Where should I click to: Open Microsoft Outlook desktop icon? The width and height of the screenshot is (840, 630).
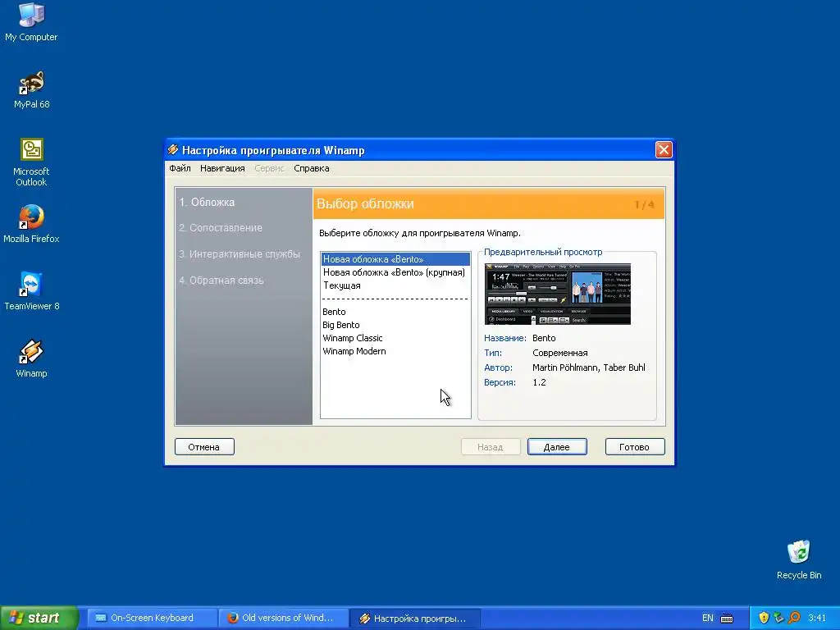click(31, 162)
